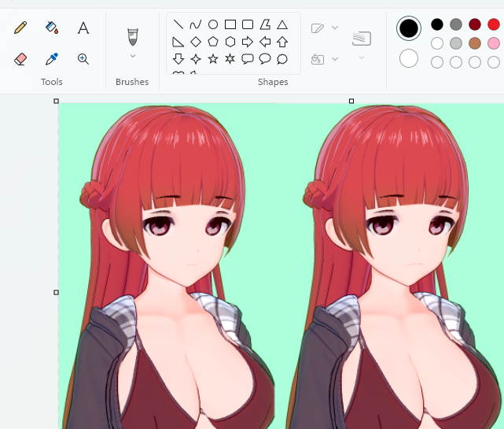This screenshot has height=429, width=504.
Task: Pick the Polygon shape
Action: pos(265,24)
